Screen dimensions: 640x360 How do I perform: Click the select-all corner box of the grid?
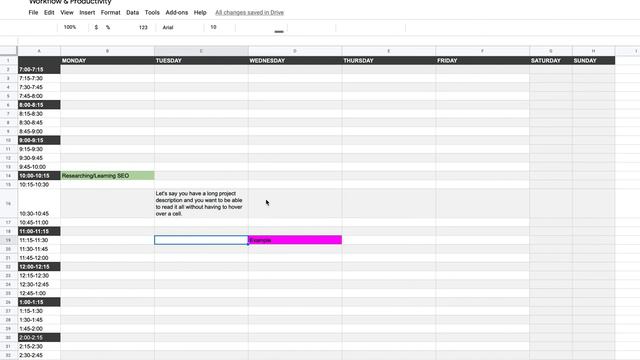(8, 51)
